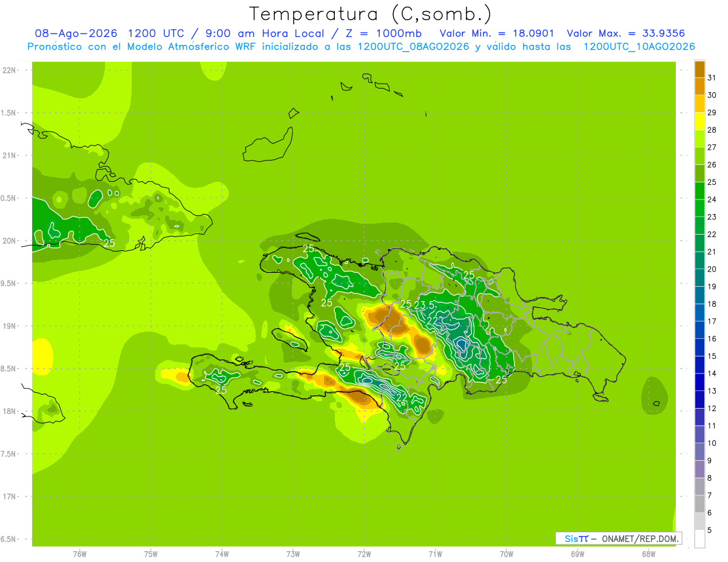
Task: Click latitude axis label "20N"
Action: [9, 241]
